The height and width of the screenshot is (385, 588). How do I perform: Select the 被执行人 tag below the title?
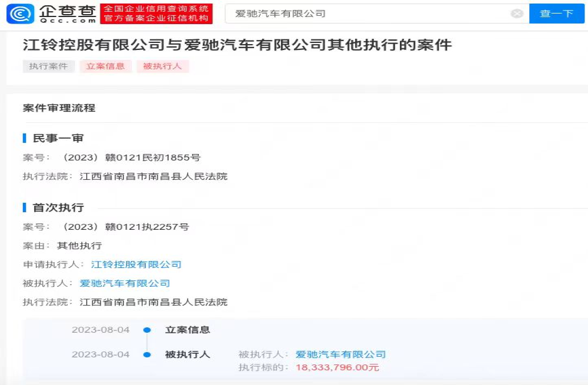click(162, 66)
